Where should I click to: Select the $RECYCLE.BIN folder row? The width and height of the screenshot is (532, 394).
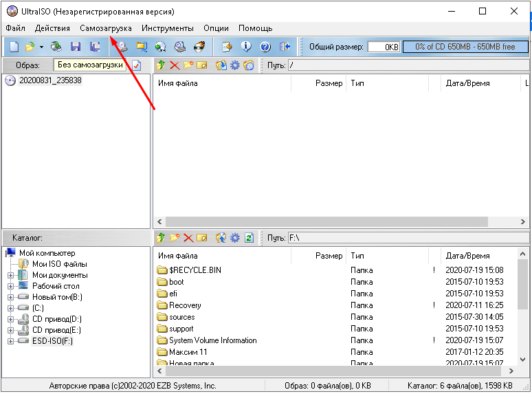click(x=336, y=270)
